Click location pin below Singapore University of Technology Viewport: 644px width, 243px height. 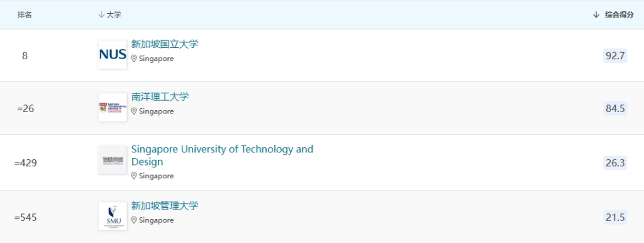[134, 176]
